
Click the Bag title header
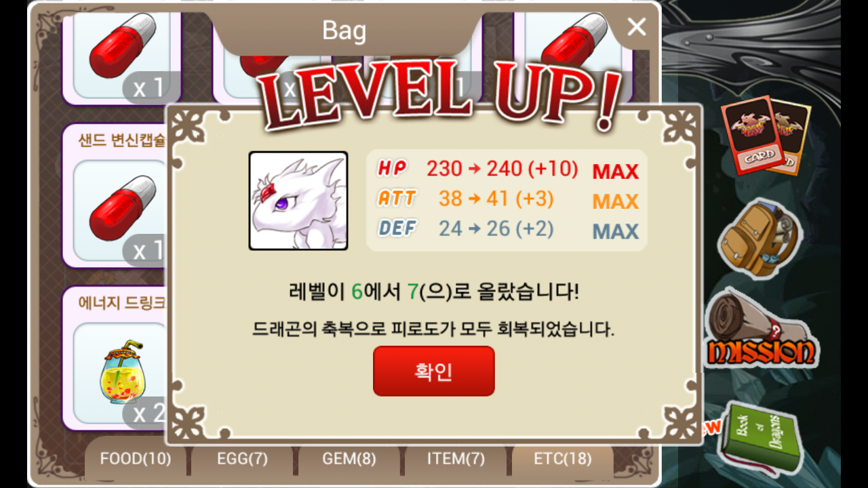pos(344,30)
